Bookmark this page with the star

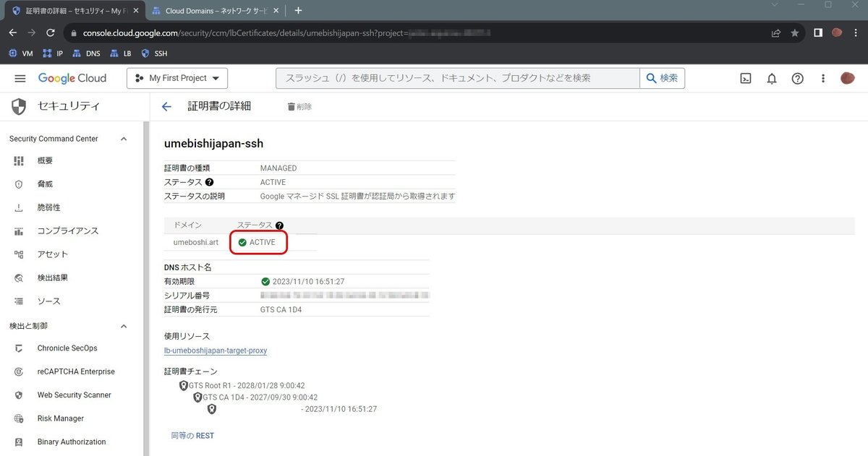tap(795, 33)
